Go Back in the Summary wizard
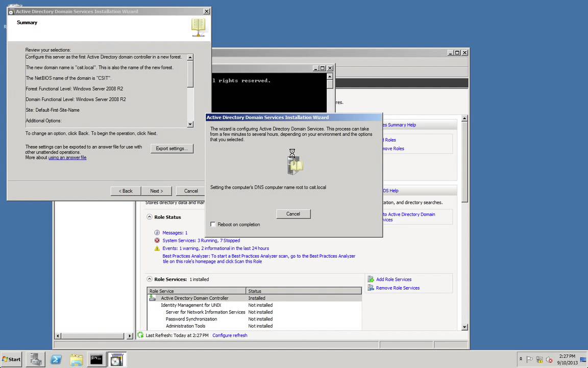The image size is (588, 368). coord(126,191)
